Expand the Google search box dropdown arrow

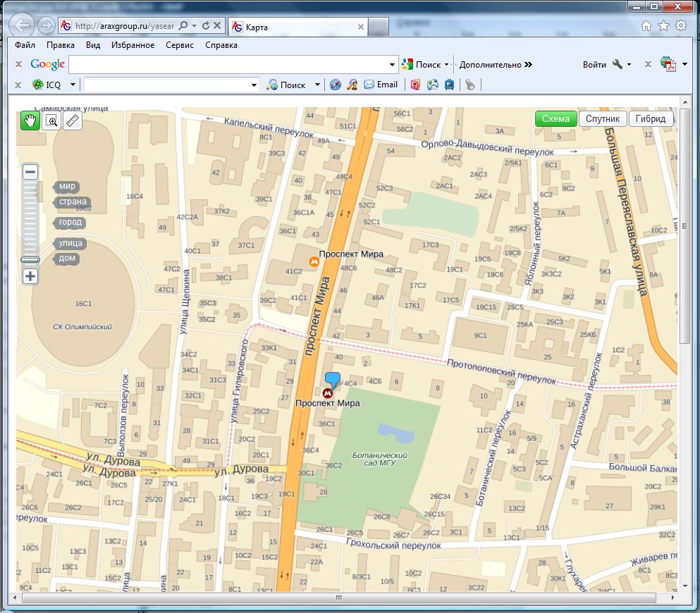point(393,65)
